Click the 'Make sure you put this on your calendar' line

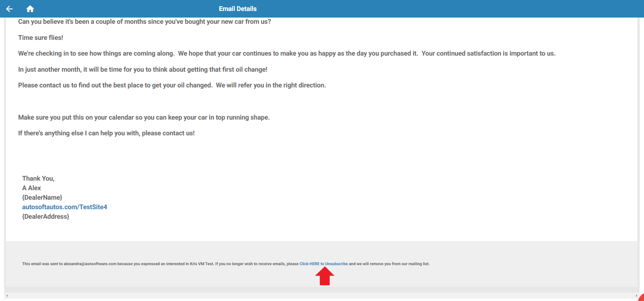144,117
